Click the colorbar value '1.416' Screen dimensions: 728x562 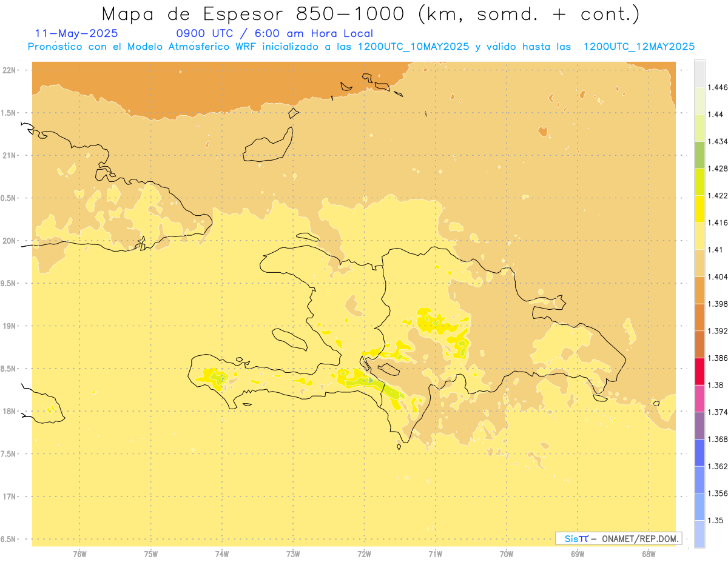click(717, 222)
